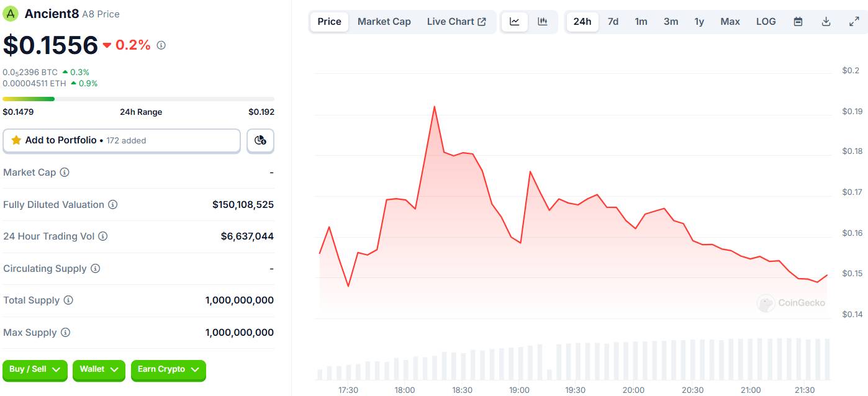Click the Ancient8 coin logo icon
The image size is (868, 396).
coord(11,14)
